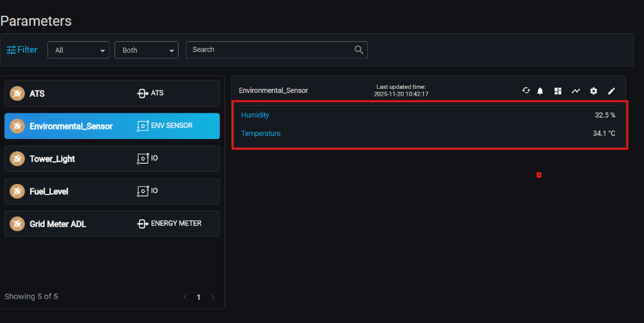Focus the Search input field
This screenshot has width=644, height=323.
(271, 50)
